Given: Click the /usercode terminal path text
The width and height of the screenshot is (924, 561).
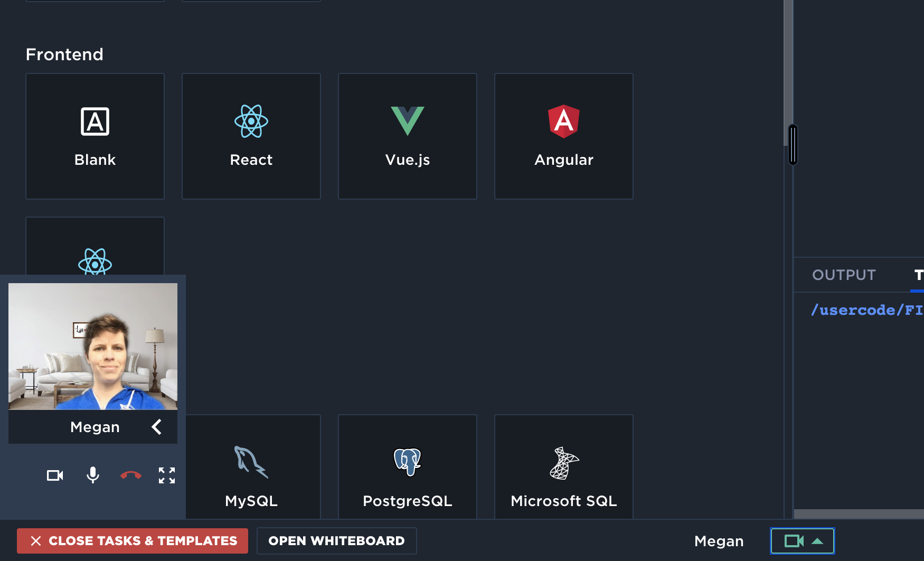Looking at the screenshot, I should [868, 310].
